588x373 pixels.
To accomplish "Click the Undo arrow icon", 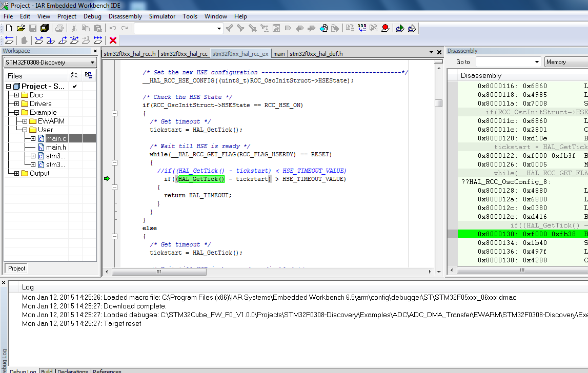I will point(112,28).
